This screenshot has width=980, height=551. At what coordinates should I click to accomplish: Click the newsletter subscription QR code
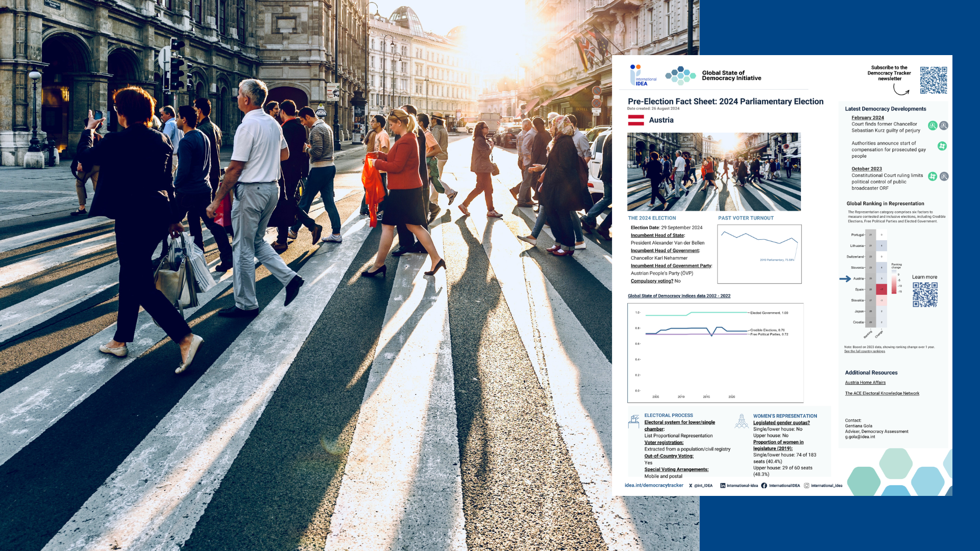[x=934, y=80]
